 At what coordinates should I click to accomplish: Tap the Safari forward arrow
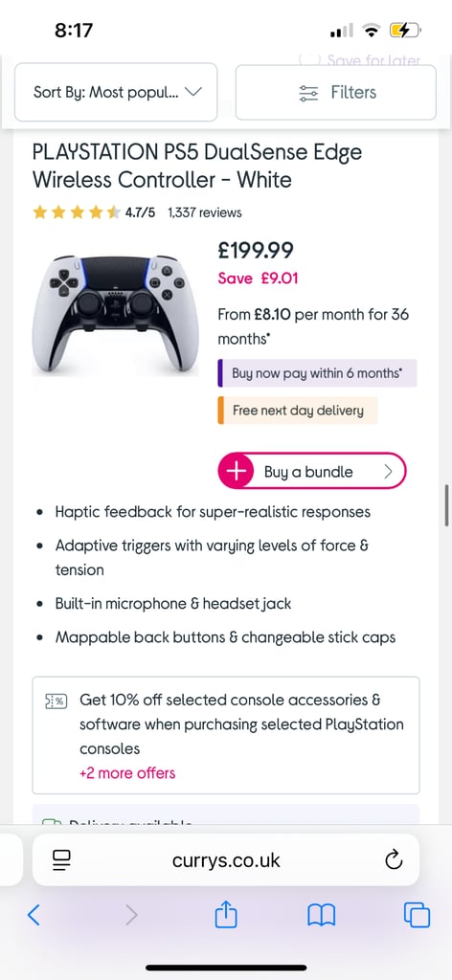[x=130, y=915]
